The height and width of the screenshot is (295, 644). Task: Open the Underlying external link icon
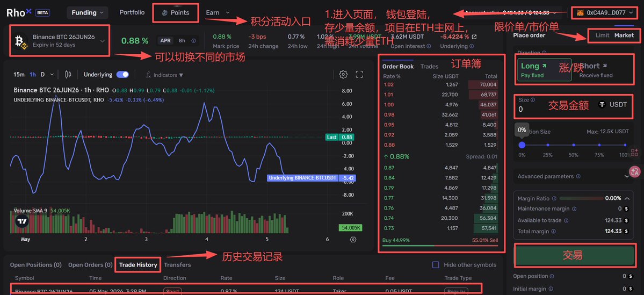(474, 37)
